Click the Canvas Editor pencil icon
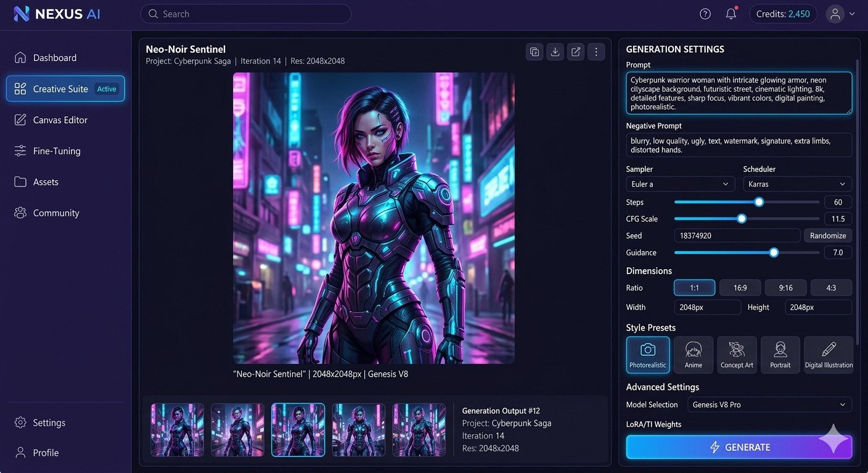The width and height of the screenshot is (868, 473). click(x=20, y=120)
